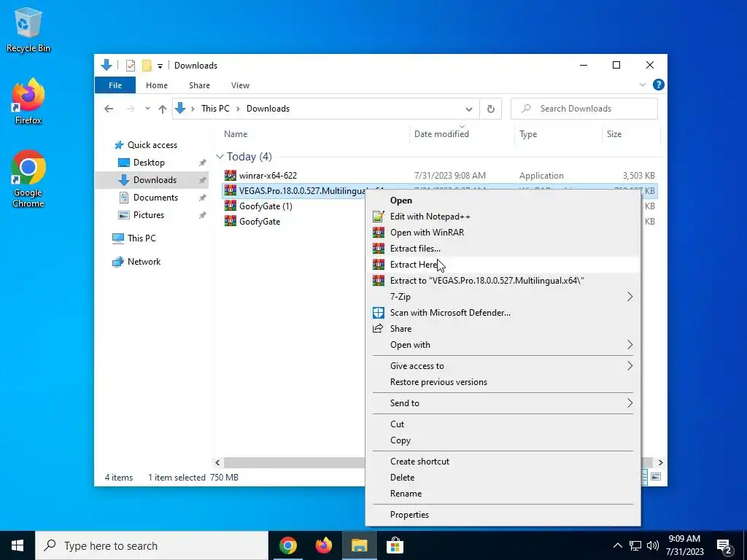747x560 pixels.
Task: Click the Properties checkmark icon in title bar
Action: [131, 66]
